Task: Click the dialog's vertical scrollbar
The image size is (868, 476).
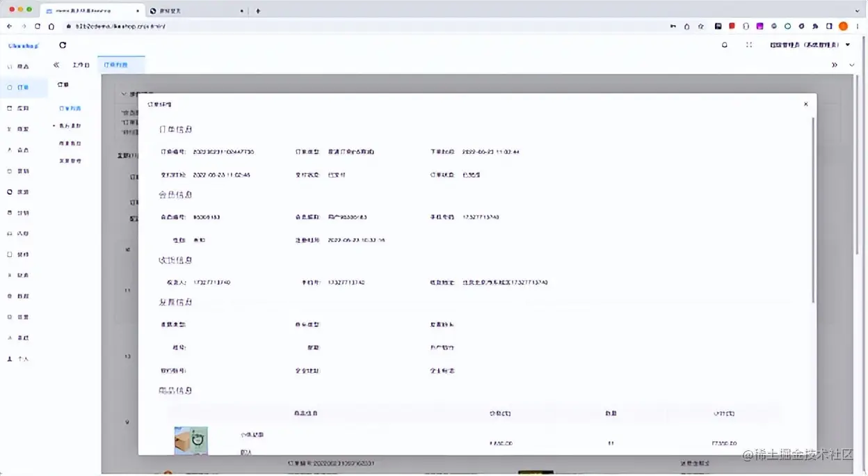Action: pos(812,209)
